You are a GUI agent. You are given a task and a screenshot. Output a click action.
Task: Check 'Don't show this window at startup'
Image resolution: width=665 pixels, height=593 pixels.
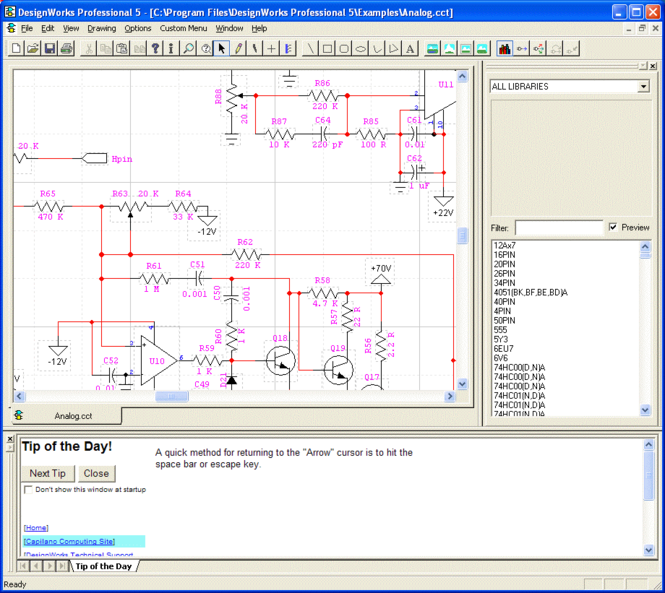pos(29,490)
